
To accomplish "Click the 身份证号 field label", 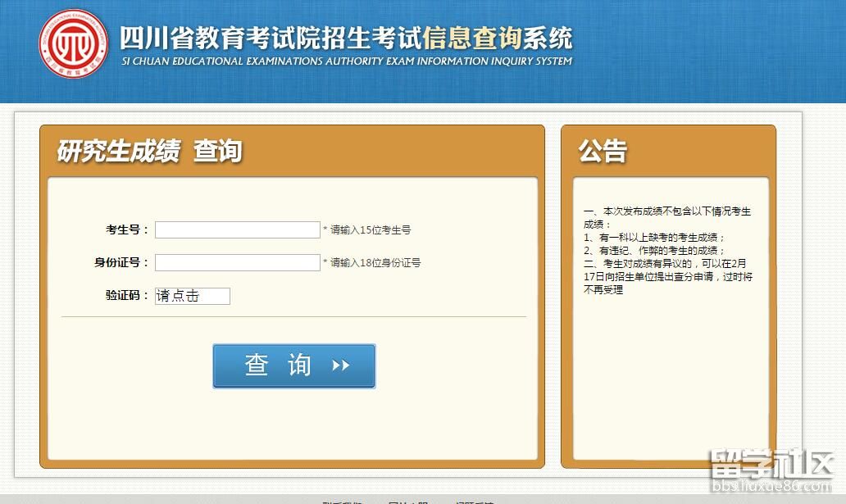I will click(121, 262).
